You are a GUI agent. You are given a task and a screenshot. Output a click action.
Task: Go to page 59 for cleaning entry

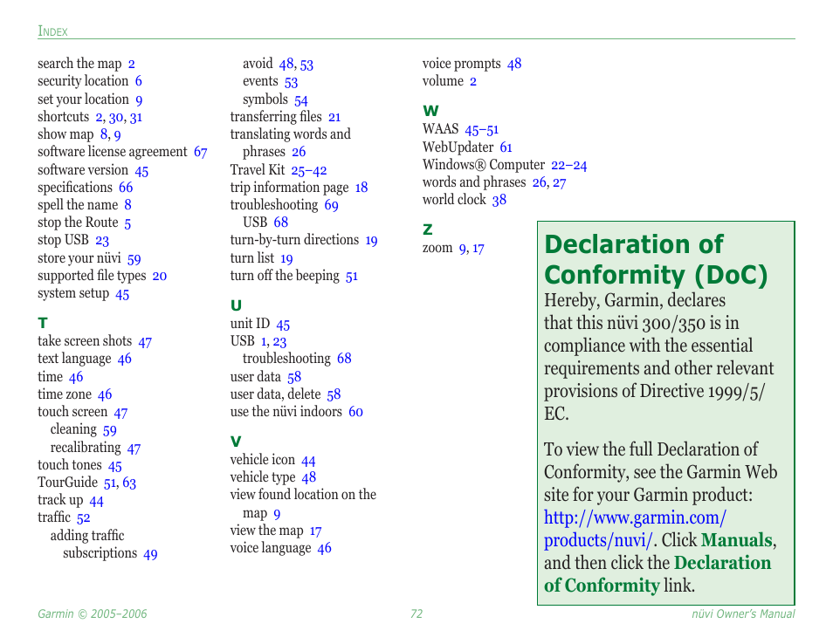point(109,430)
